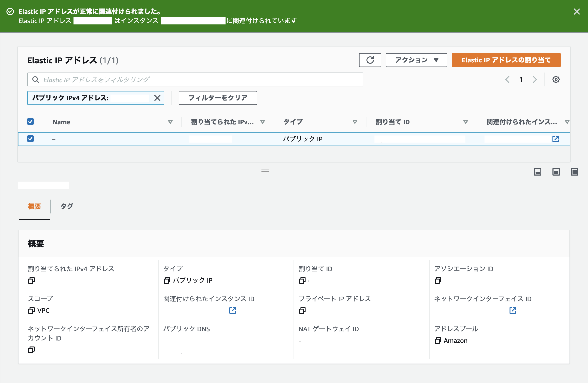This screenshot has height=383, width=588.
Task: Set detail panel to medium size icon
Action: click(x=556, y=172)
